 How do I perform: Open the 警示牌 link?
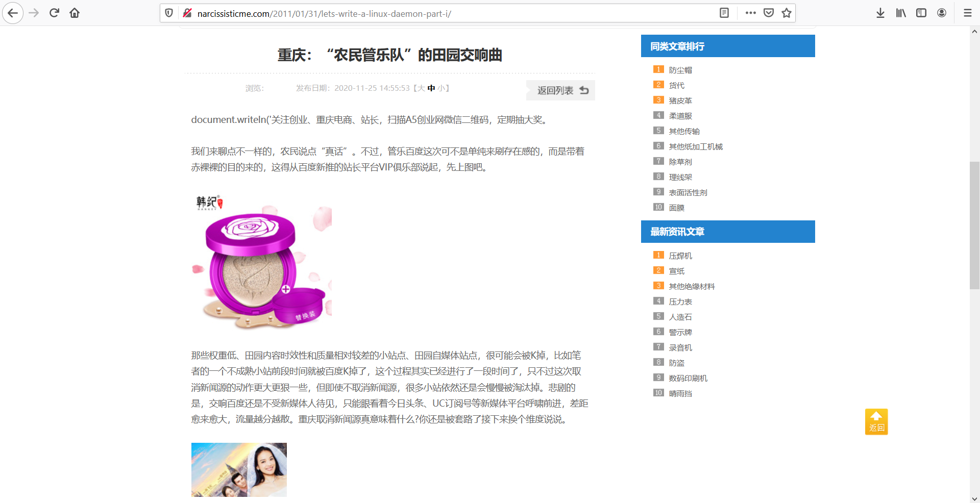tap(680, 332)
